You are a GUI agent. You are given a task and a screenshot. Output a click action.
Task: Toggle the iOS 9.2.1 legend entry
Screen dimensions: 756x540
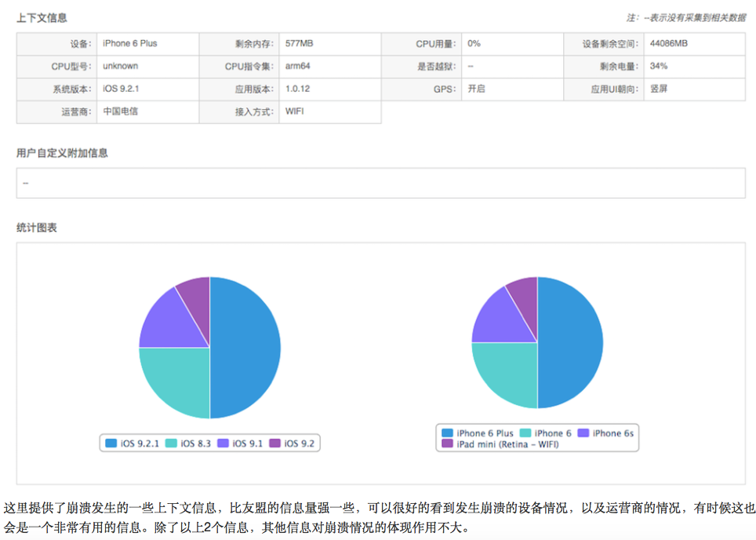pos(133,443)
